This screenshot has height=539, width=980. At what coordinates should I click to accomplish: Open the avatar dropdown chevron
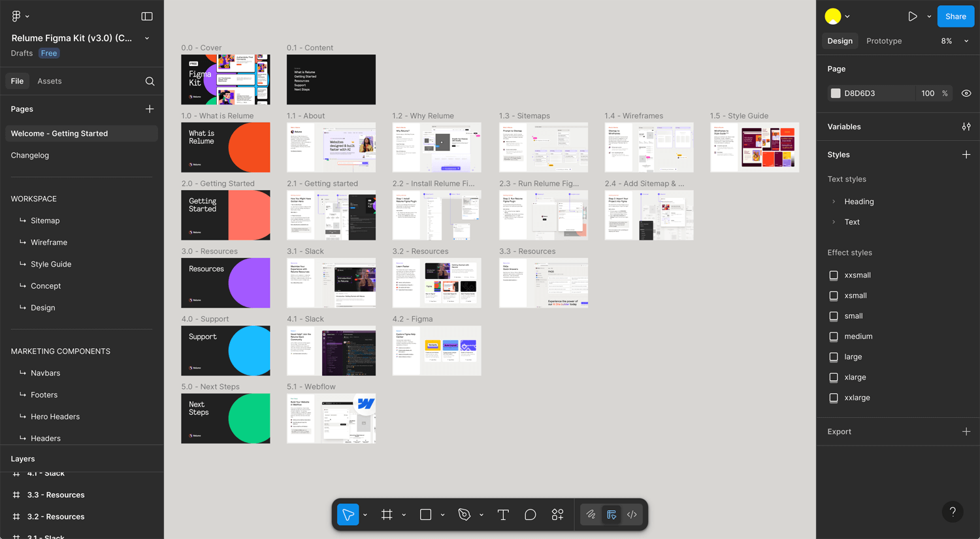[x=847, y=17]
